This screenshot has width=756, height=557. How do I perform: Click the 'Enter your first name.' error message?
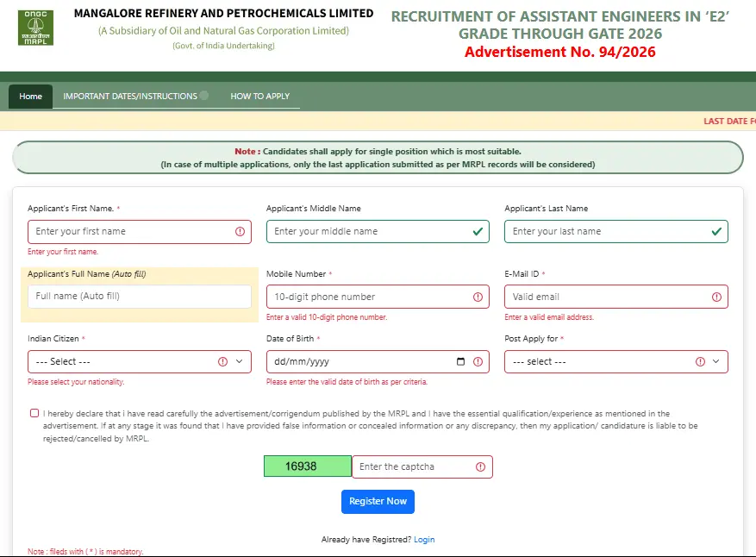63,252
